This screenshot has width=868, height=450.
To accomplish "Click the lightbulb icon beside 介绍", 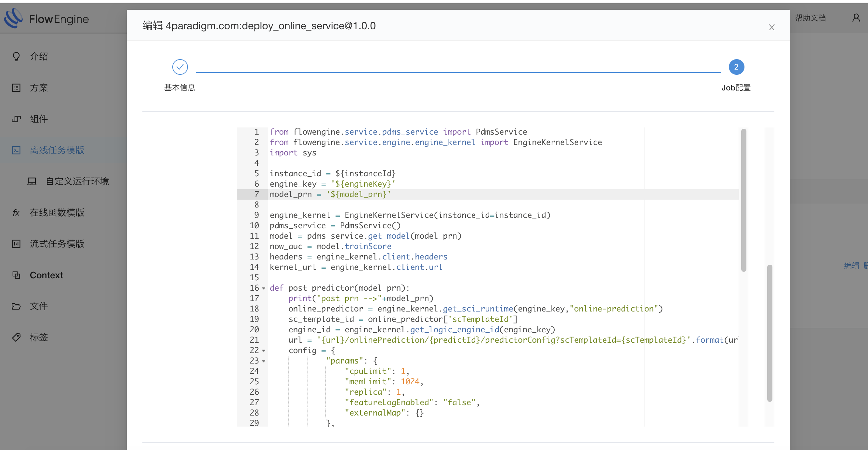I will point(16,56).
